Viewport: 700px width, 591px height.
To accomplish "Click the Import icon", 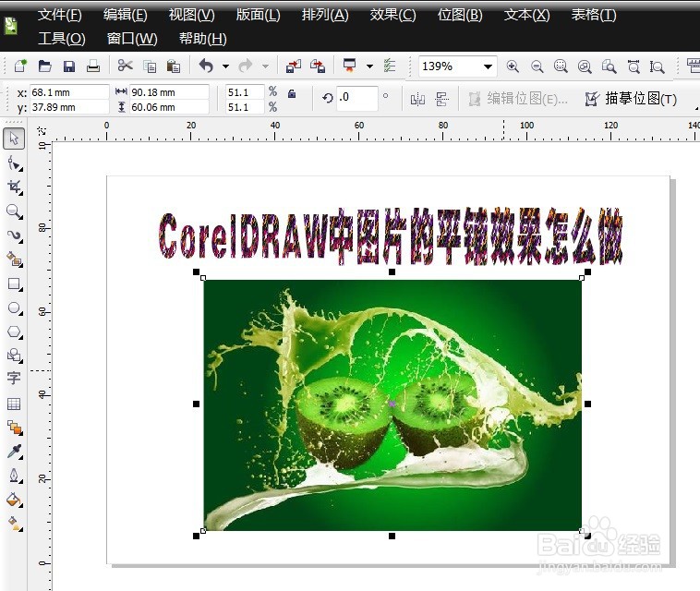I will coord(294,66).
